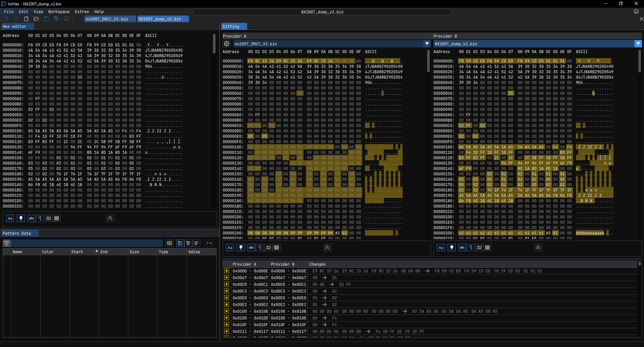Click the Pattern Data filter text field
The width and height of the screenshot is (644, 347).
(87, 243)
